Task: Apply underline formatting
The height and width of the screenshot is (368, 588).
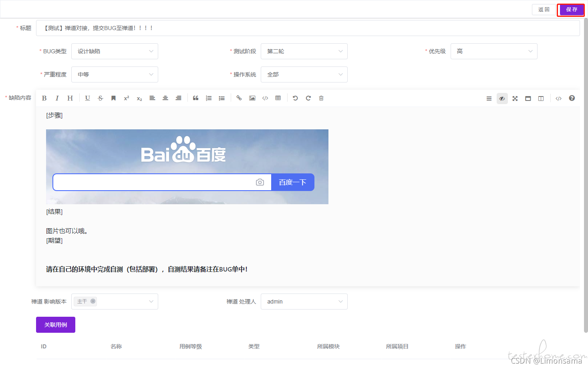Action: tap(88, 98)
